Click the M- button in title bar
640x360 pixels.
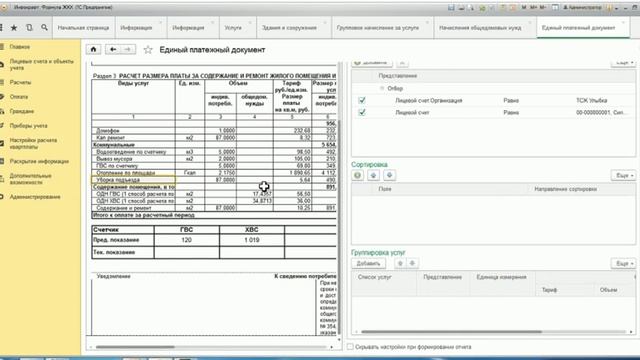click(543, 8)
